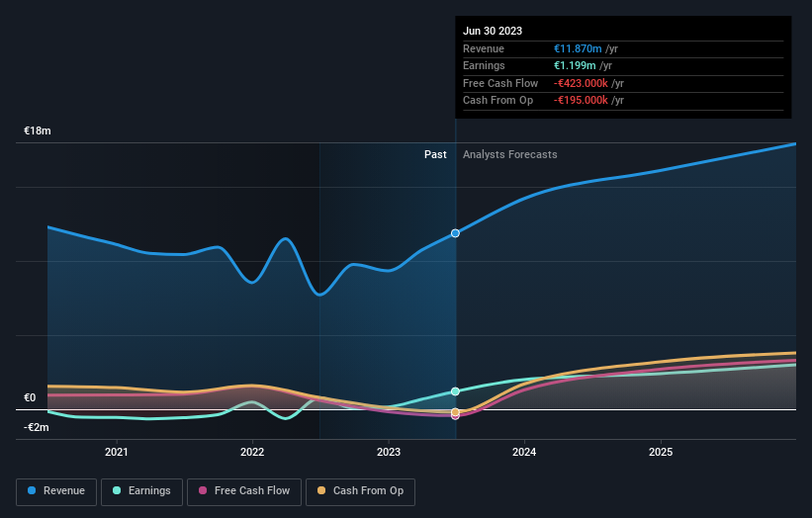Screen dimensions: 812x518
Task: Click the Cash From Op row label in tooltip
Action: 497,101
